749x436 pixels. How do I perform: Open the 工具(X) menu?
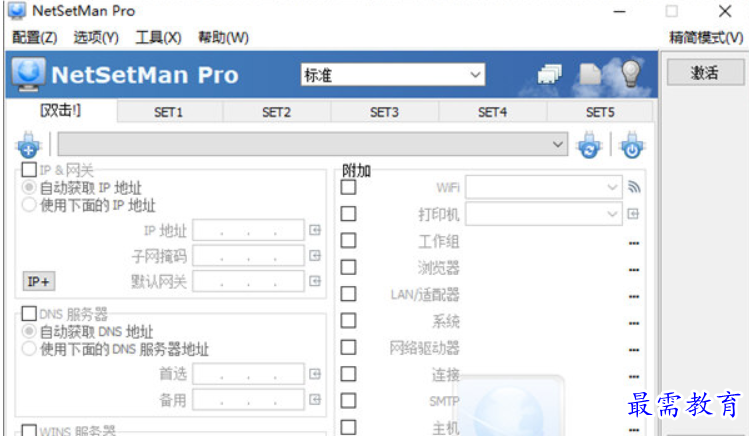[x=158, y=37]
